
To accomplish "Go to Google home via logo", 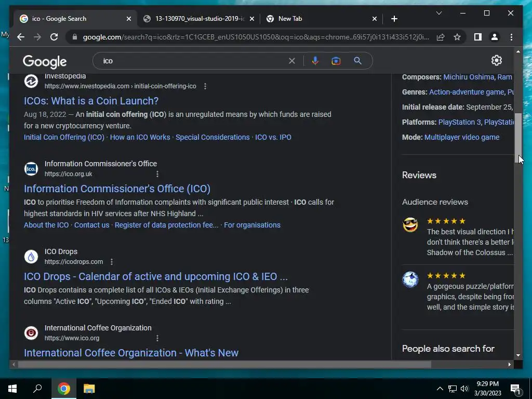I will (45, 61).
